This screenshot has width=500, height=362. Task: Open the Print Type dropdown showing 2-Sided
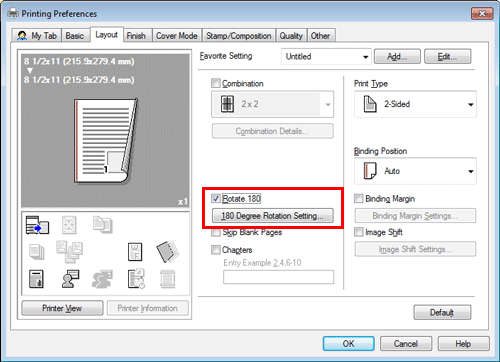415,104
